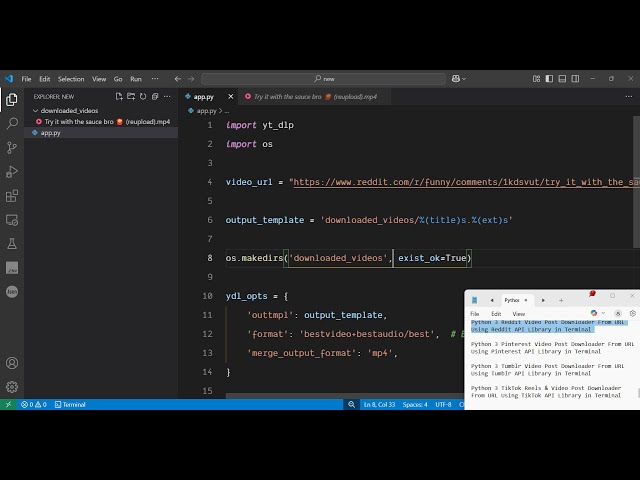Close the app.py editor tab
This screenshot has width=640, height=480.
[x=231, y=97]
